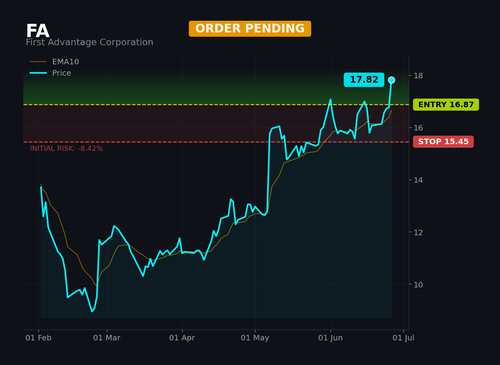Click the 16 y-axis tick label

418,128
